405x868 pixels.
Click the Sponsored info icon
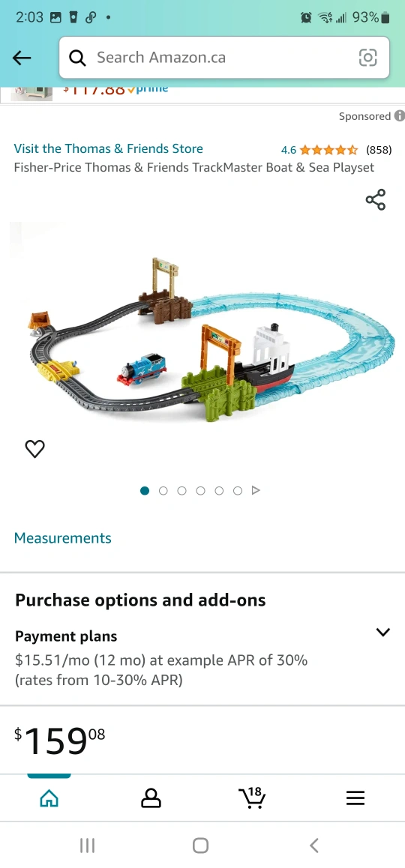pos(399,116)
